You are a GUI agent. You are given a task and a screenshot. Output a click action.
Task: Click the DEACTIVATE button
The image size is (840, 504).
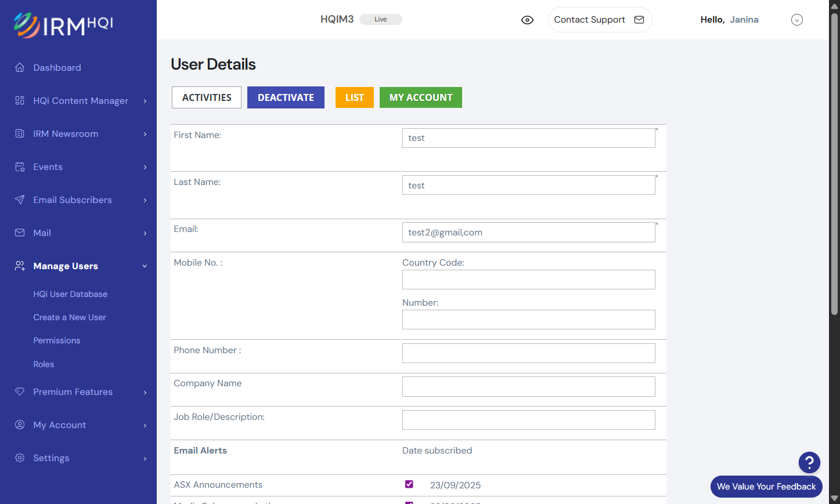click(x=286, y=97)
